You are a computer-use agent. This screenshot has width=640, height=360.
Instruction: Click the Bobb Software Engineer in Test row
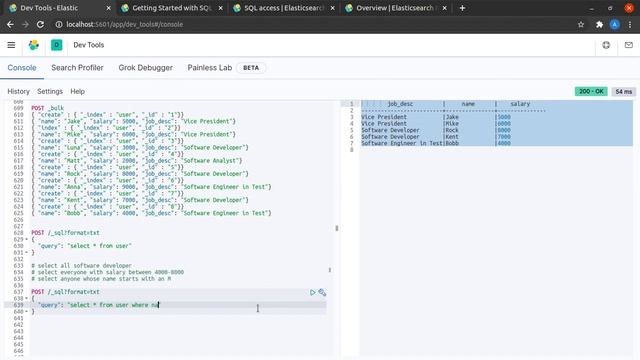click(436, 143)
